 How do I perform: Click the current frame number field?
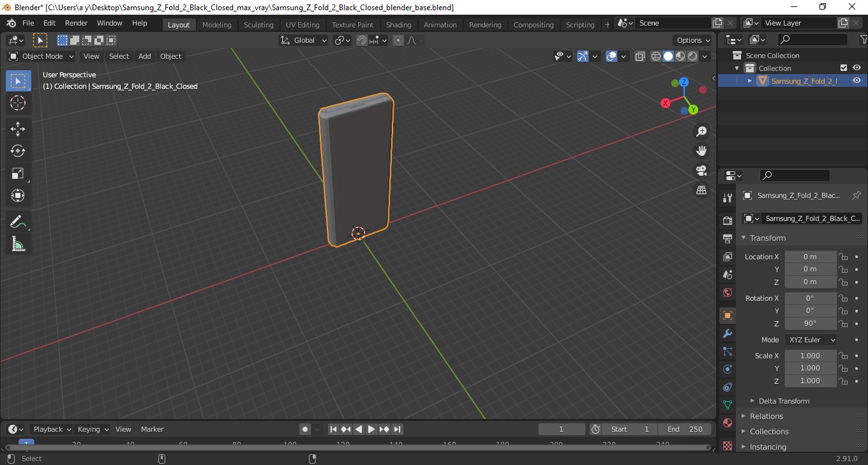[x=562, y=429]
